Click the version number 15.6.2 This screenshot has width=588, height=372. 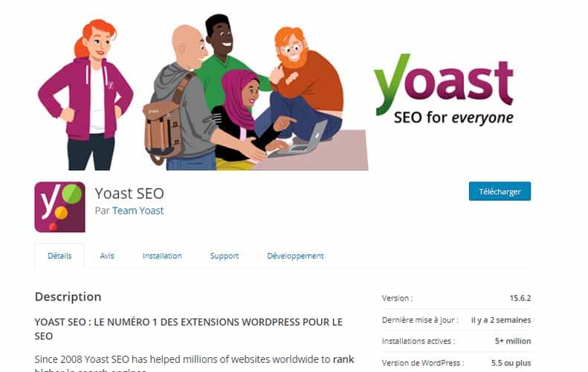pos(520,298)
